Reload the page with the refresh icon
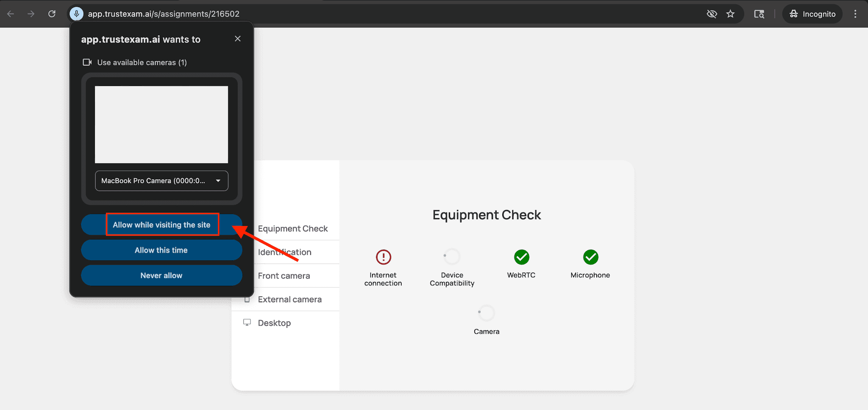This screenshot has width=868, height=410. 52,14
